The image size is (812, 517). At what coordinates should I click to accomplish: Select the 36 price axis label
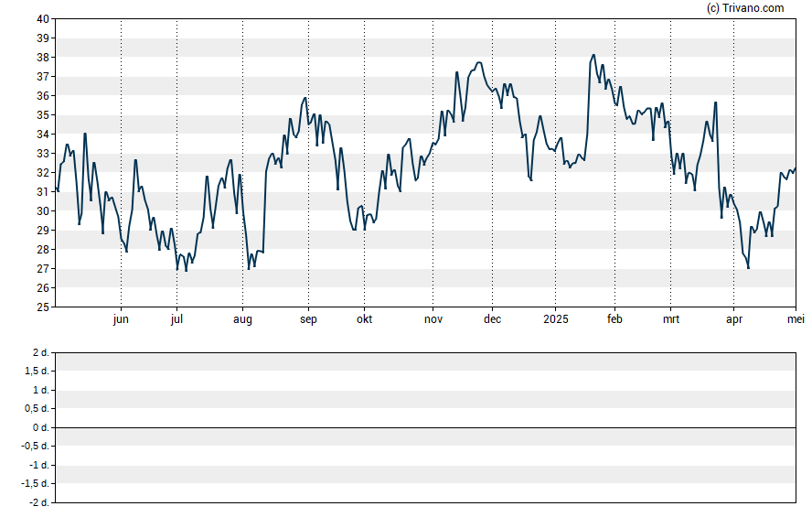pos(43,96)
